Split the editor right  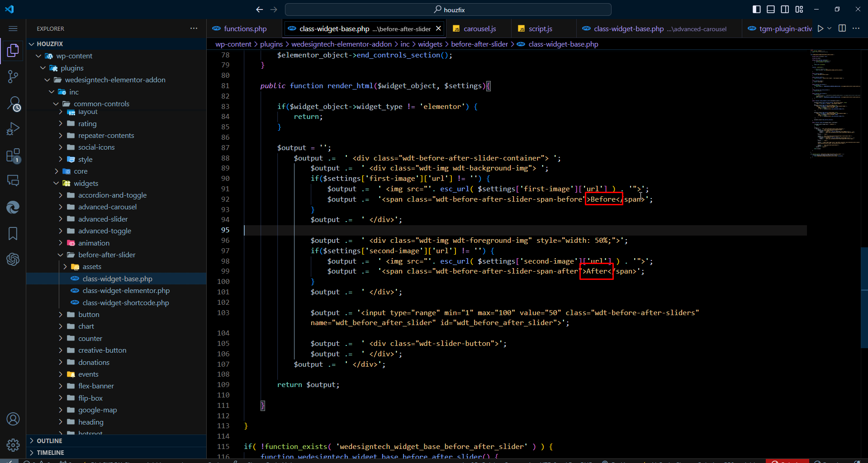click(x=842, y=28)
